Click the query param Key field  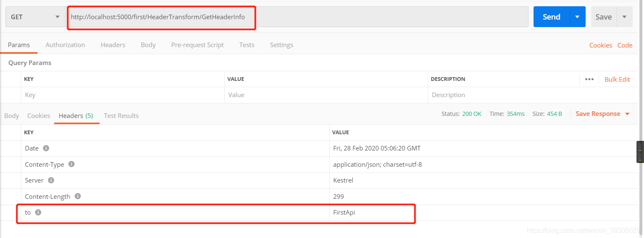(x=123, y=95)
